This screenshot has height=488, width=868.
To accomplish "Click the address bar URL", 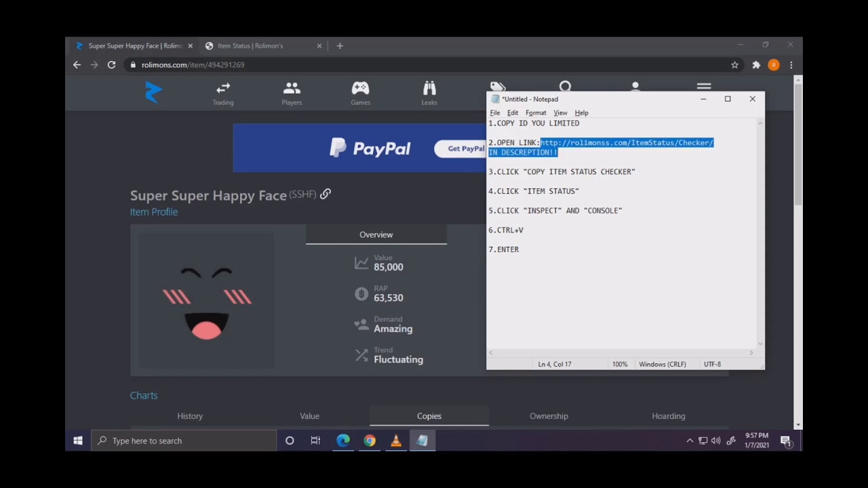I will point(193,65).
